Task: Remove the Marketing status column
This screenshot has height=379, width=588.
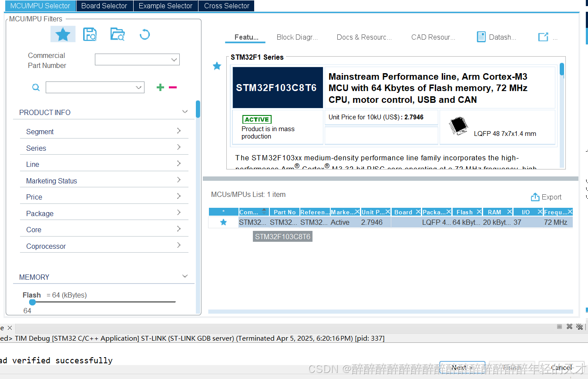Action: click(357, 212)
